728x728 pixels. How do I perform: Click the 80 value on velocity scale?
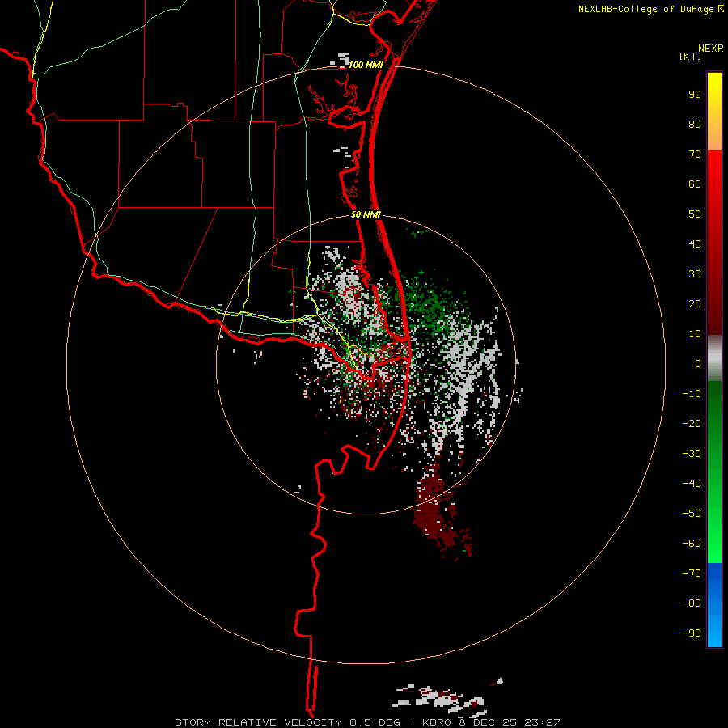click(695, 124)
